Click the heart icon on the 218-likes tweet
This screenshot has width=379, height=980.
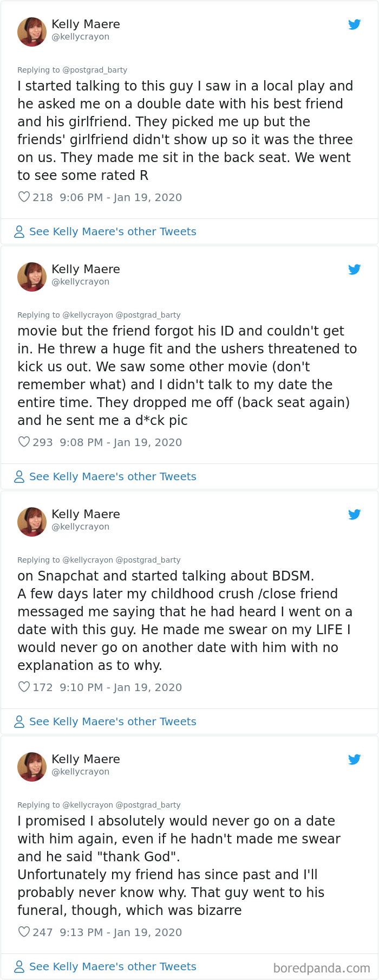point(23,197)
